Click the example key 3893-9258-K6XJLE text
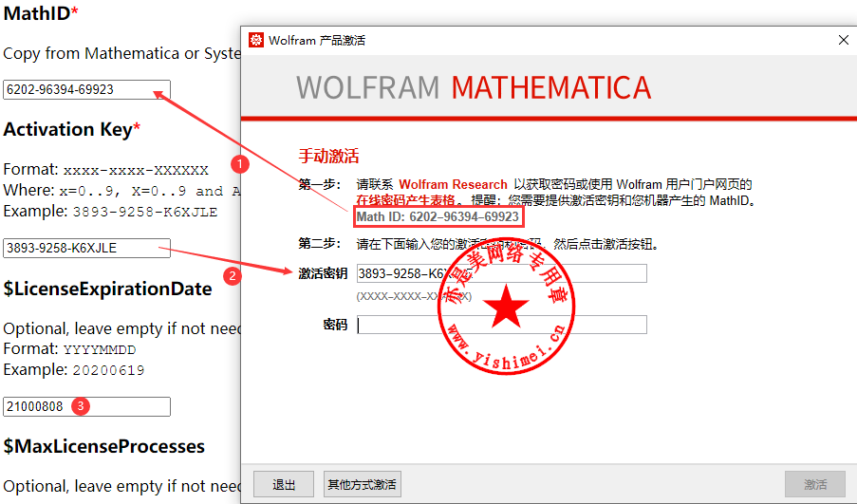Image resolution: width=857 pixels, height=504 pixels. [x=145, y=212]
